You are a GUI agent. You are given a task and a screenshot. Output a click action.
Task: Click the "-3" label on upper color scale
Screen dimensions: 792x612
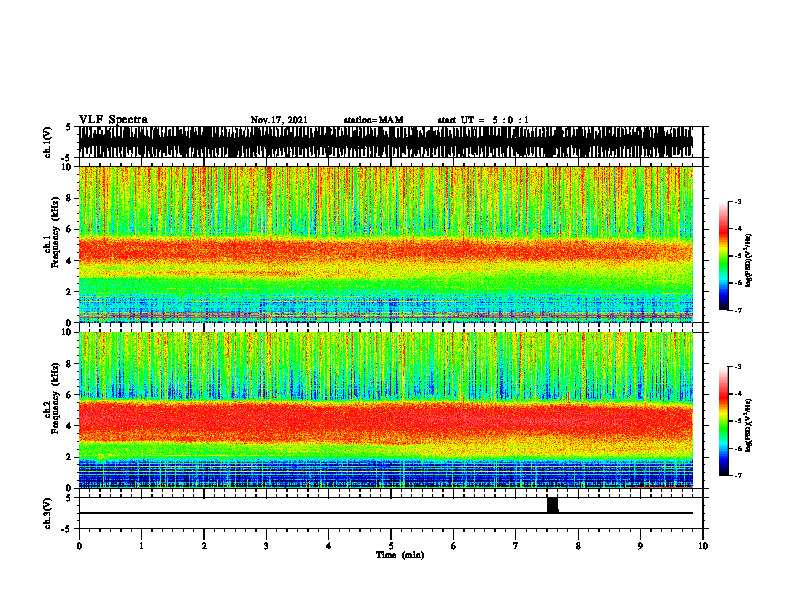tap(738, 201)
